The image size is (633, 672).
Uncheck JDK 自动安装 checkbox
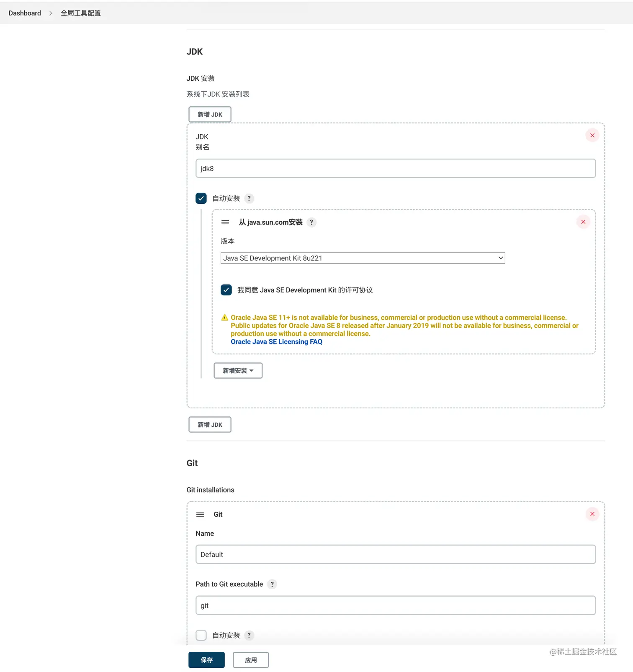[201, 198]
